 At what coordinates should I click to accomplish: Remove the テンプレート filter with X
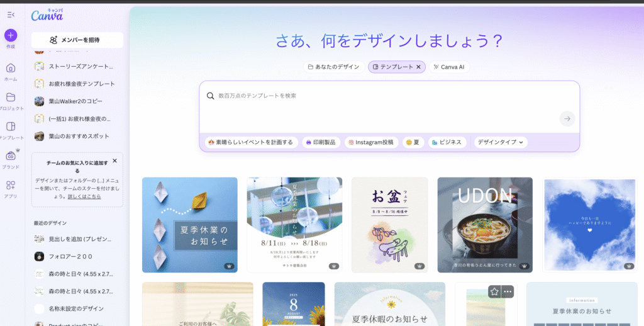coord(418,67)
